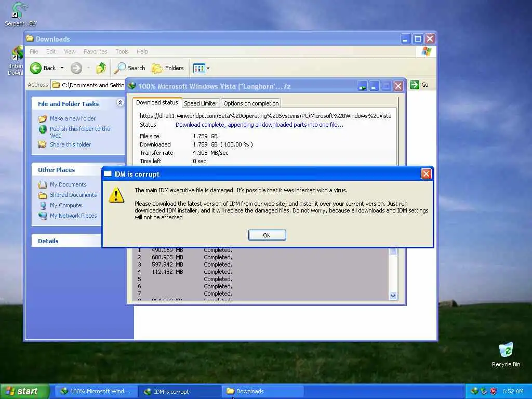Switch to Downloads taskbar item
This screenshot has height=399, width=532.
[262, 392]
